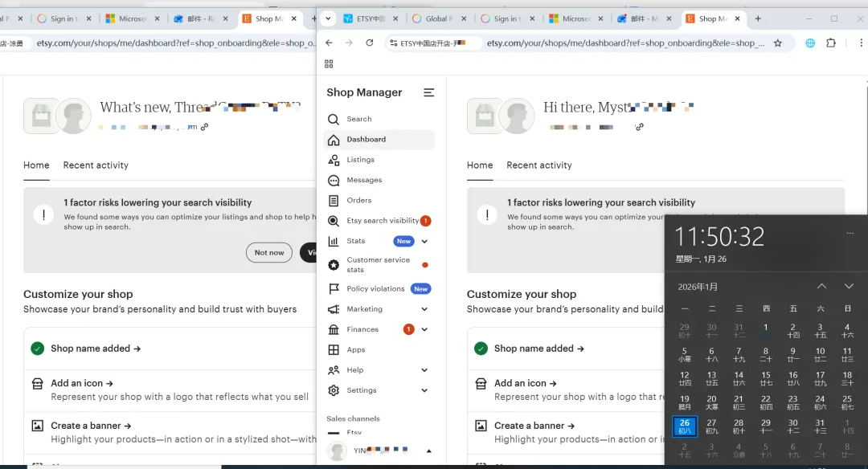
Task: Click the Help people icon
Action: click(334, 370)
